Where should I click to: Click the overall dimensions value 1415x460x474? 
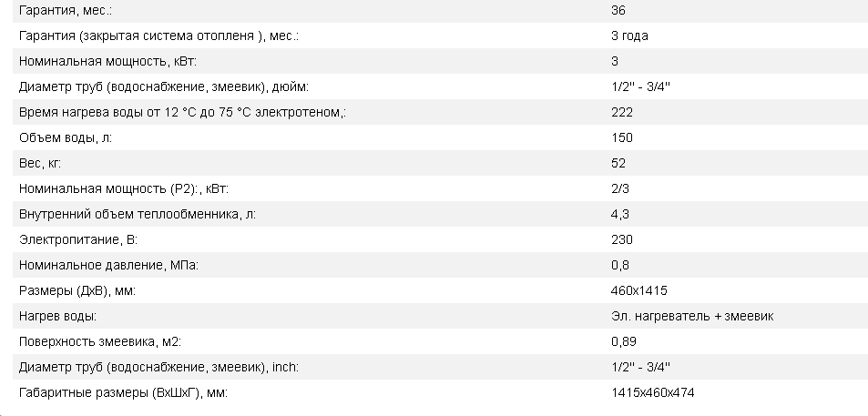click(653, 392)
